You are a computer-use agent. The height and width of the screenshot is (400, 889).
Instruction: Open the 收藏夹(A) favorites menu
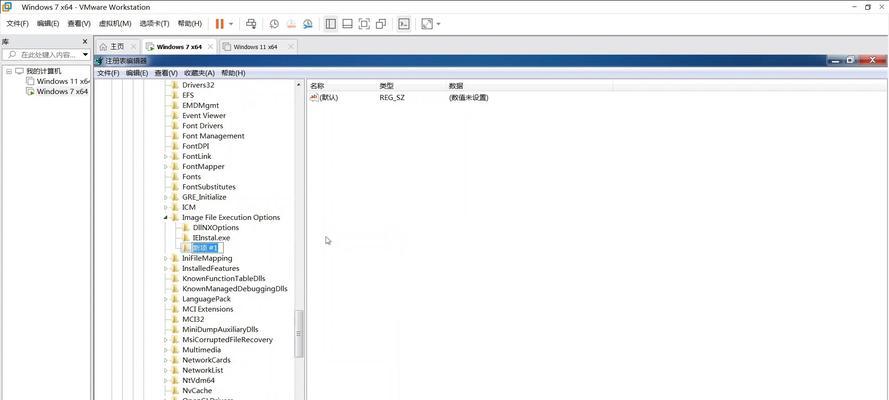[x=200, y=73]
